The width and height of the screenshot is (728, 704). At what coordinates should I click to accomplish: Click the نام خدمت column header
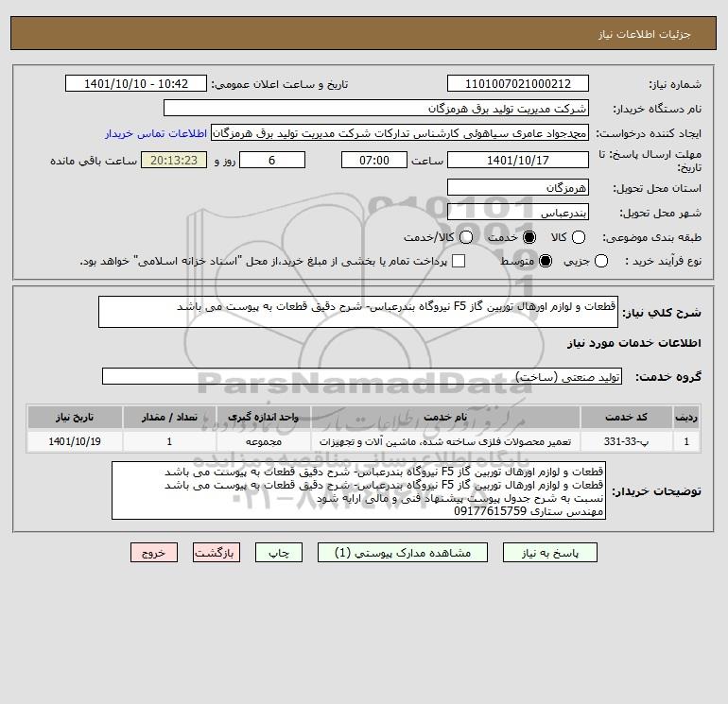[x=445, y=417]
